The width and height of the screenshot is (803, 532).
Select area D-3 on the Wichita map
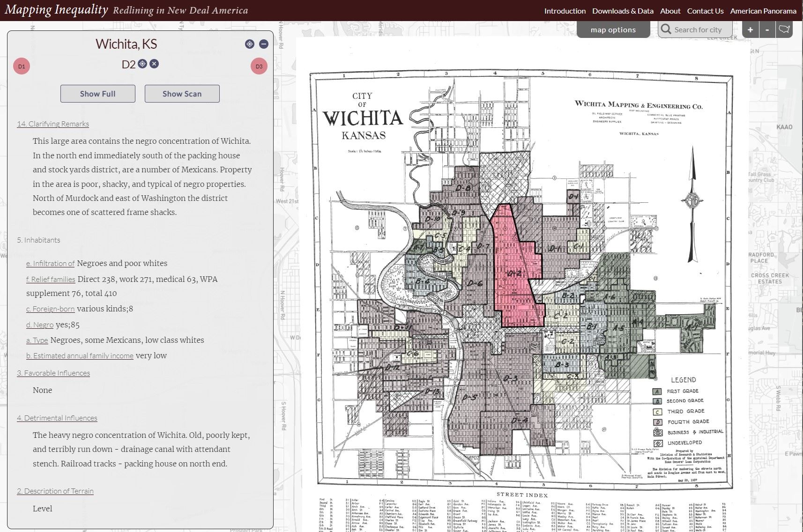[511, 378]
